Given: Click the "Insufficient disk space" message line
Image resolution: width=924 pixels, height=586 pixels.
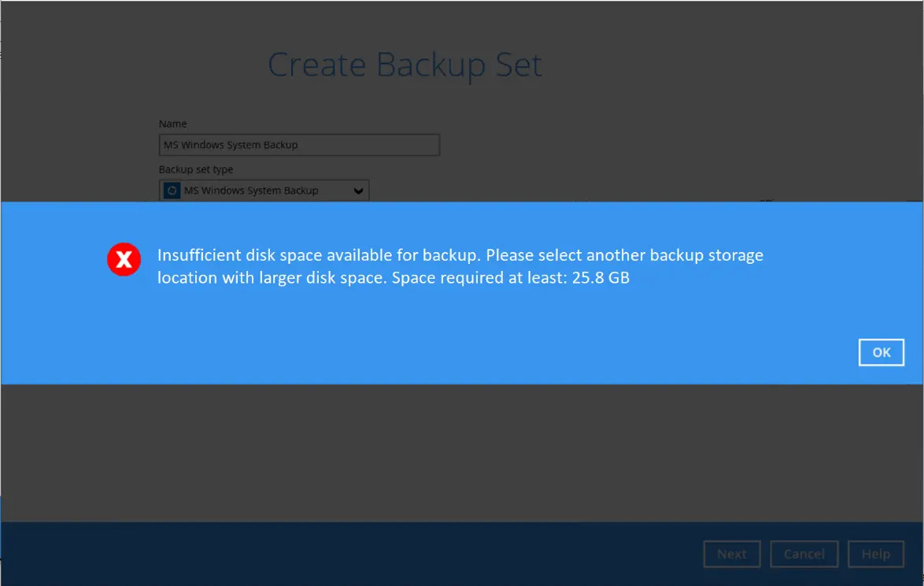Looking at the screenshot, I should pos(460,255).
